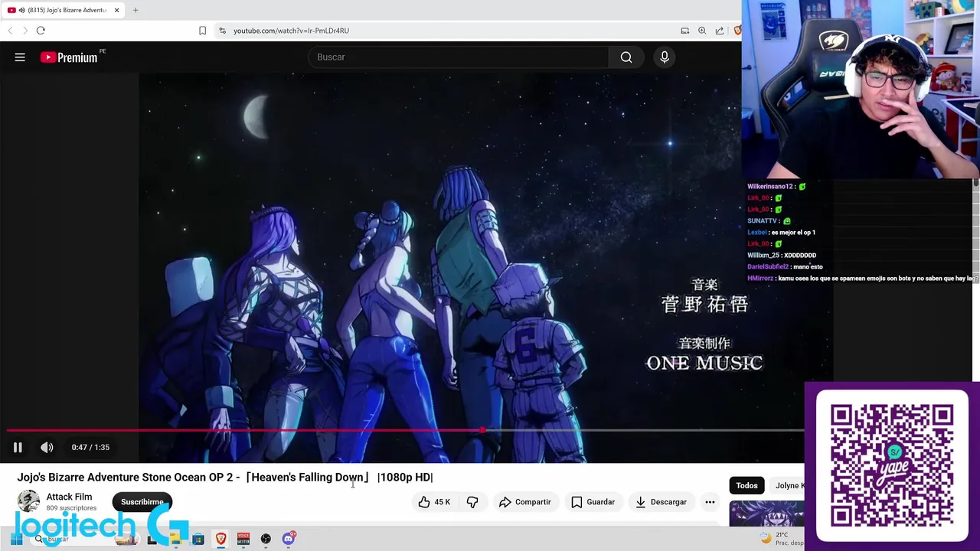Viewport: 980px width, 551px height.
Task: Start voice search with the microphone
Action: coord(665,57)
